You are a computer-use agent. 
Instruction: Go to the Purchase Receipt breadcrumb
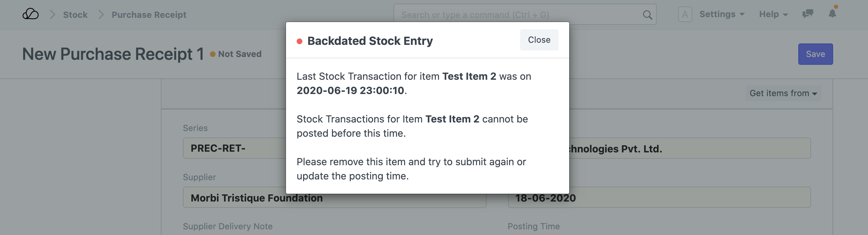tap(149, 15)
